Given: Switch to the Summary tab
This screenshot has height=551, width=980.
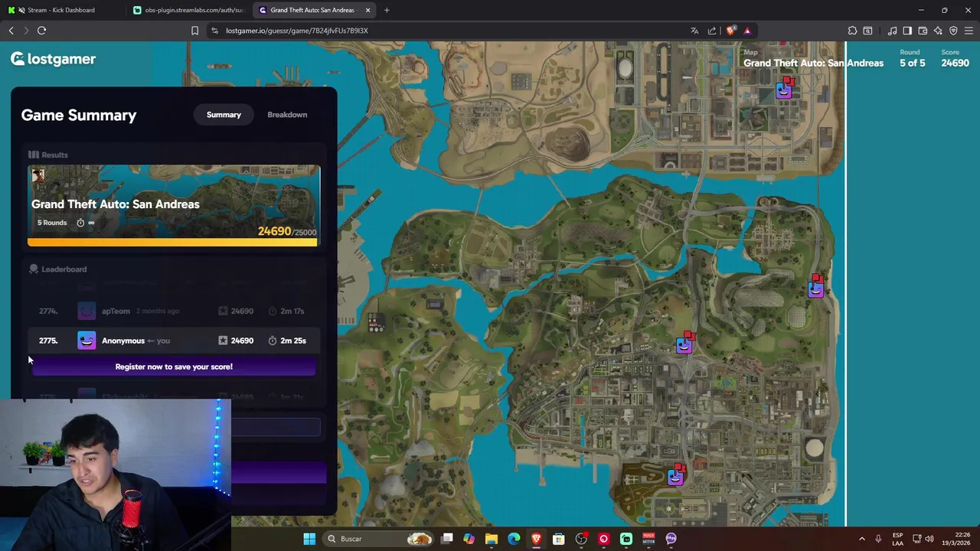Looking at the screenshot, I should coord(224,115).
